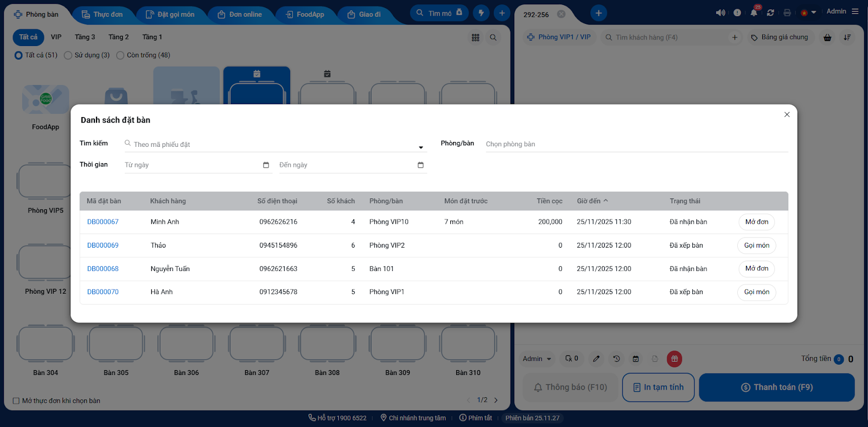868x427 pixels.
Task: Switch to the FoodApp tab
Action: [x=305, y=15]
